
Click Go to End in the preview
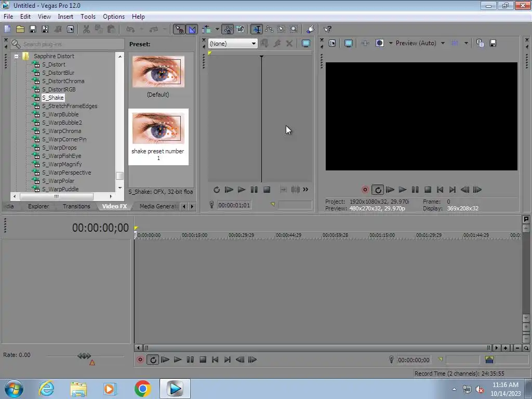[452, 190]
